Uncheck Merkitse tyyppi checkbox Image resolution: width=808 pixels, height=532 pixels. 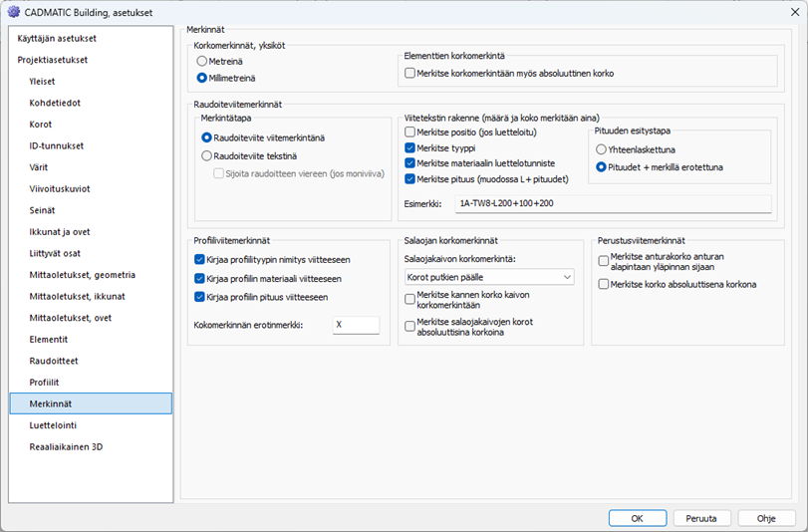click(410, 147)
